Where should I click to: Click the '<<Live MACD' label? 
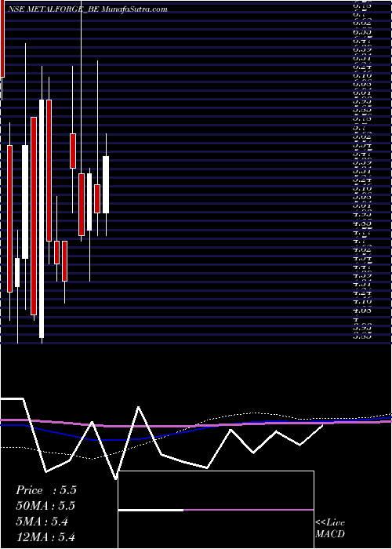330,529
